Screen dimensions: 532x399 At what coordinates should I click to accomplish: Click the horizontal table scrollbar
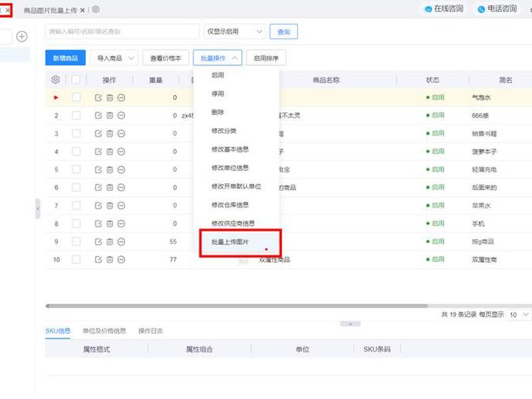(x=237, y=306)
